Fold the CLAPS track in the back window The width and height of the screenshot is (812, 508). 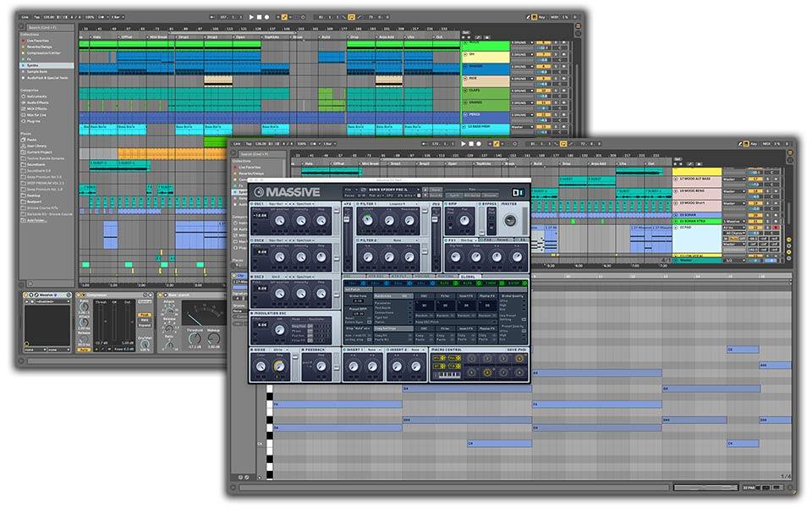click(465, 91)
